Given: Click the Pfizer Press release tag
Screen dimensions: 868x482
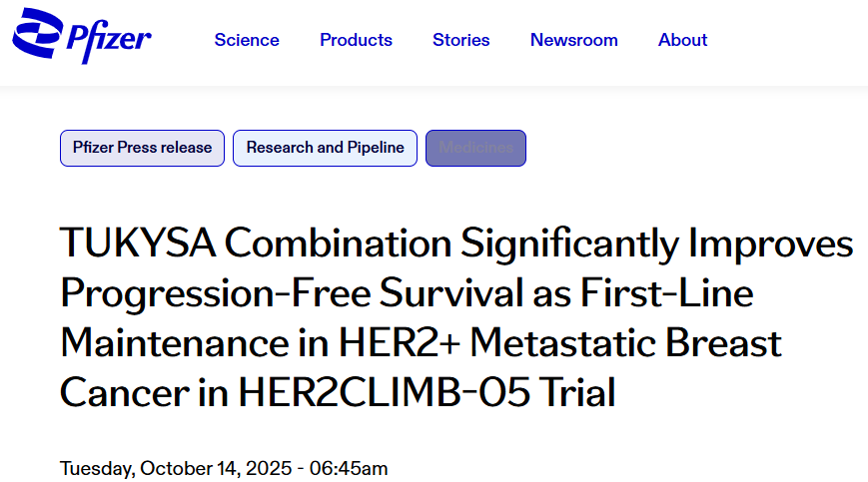Looking at the screenshot, I should click(x=142, y=148).
